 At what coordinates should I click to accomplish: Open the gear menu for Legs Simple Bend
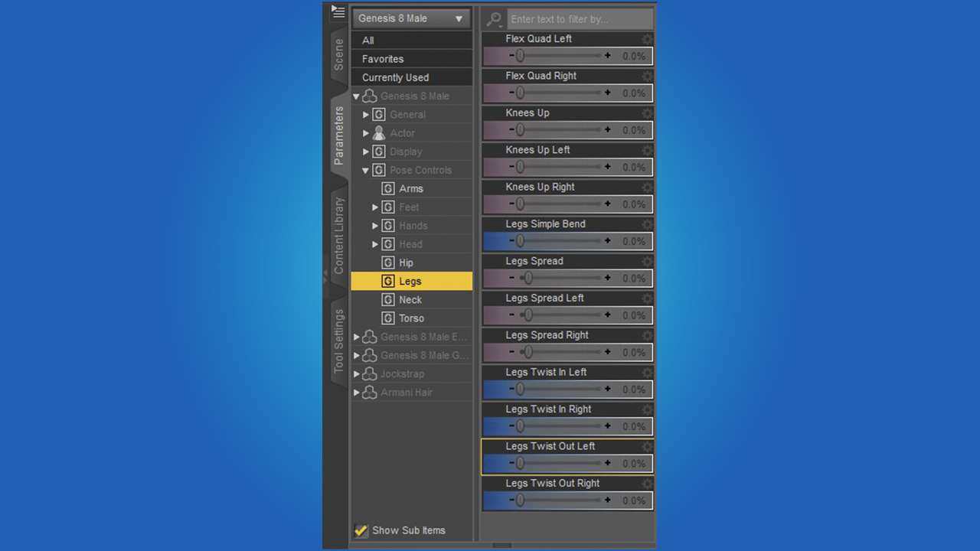(x=648, y=224)
